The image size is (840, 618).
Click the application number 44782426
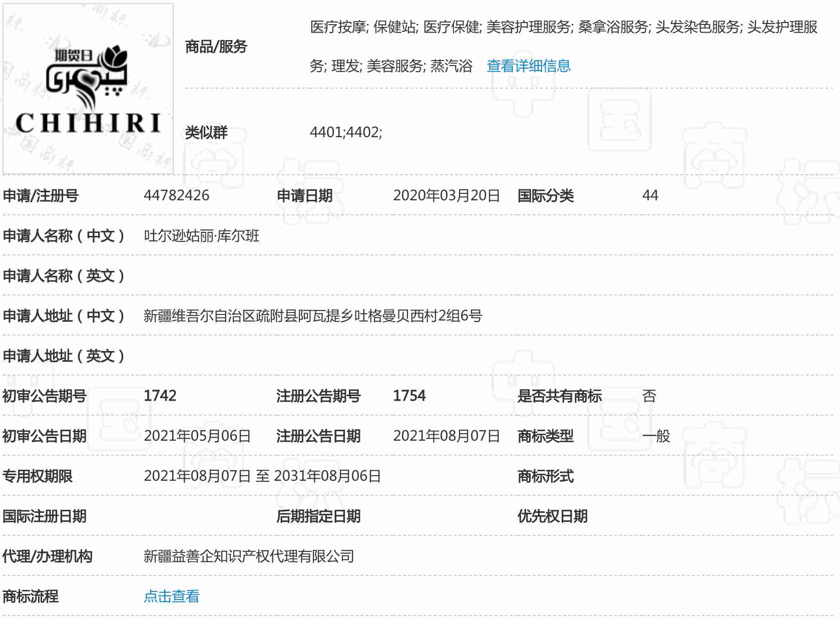click(x=176, y=195)
